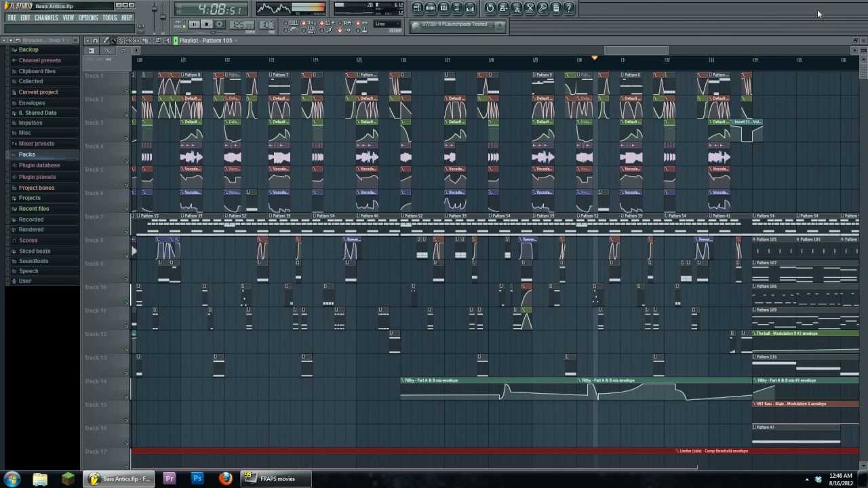The height and width of the screenshot is (488, 868).
Task: Click the help question mark icon
Action: pos(569,8)
